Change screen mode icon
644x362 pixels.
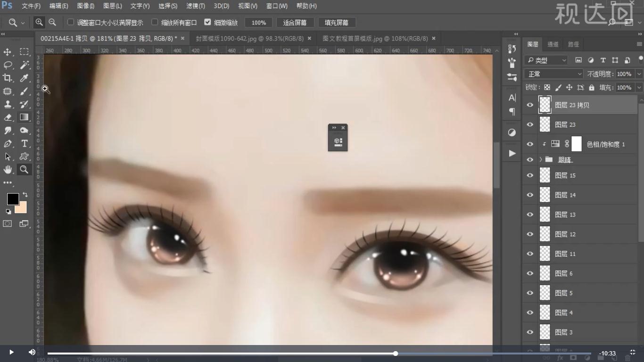[x=24, y=223]
